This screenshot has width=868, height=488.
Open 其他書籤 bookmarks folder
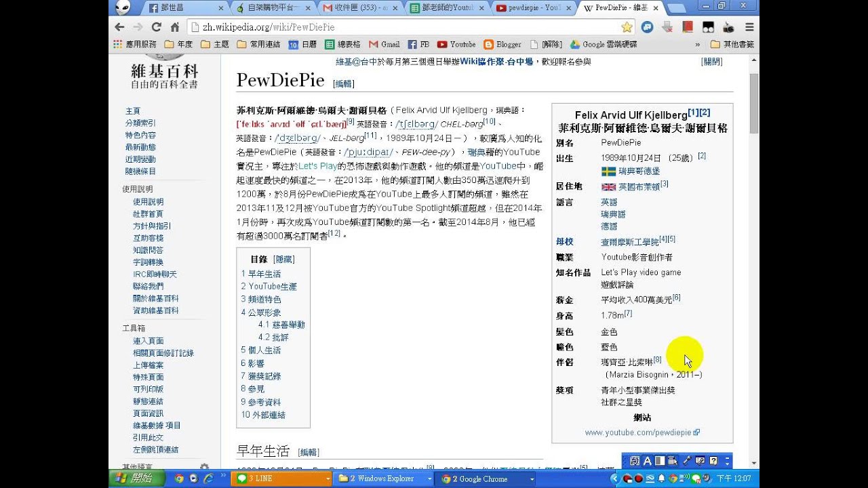(732, 45)
